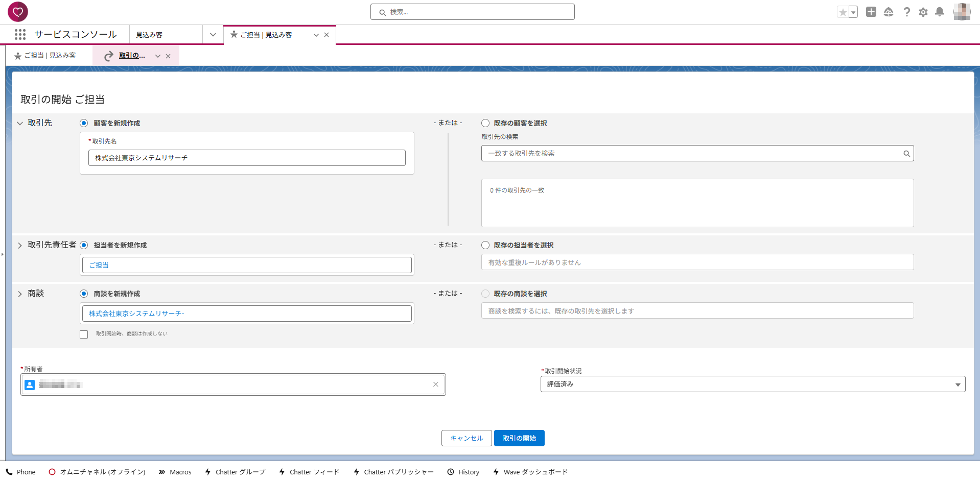Collapse the 取引先 section chevron

coord(20,123)
